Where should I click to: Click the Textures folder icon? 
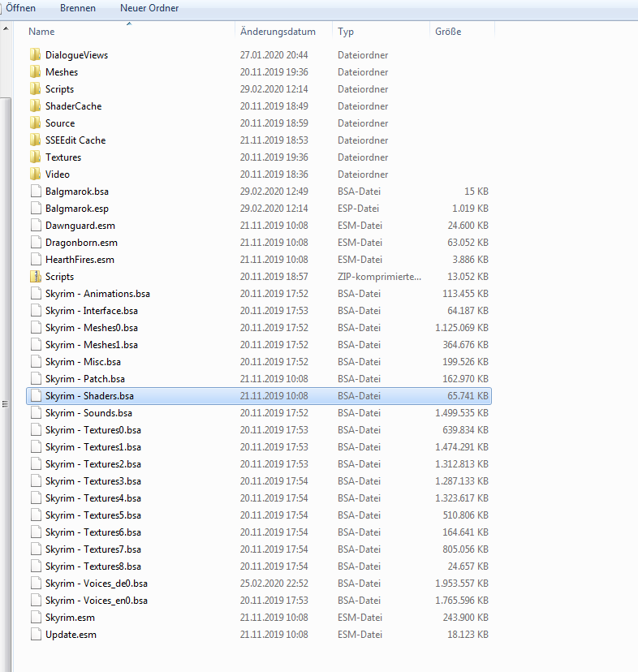pyautogui.click(x=35, y=157)
